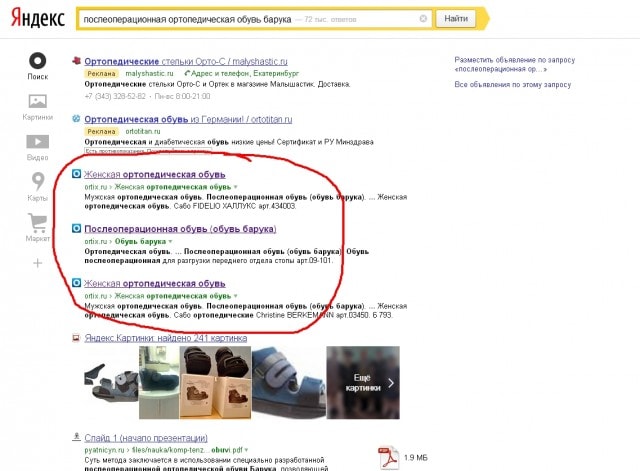This screenshot has height=471, width=640.
Task: Open the Images (Картинки) sidebar icon
Action: pos(37,102)
